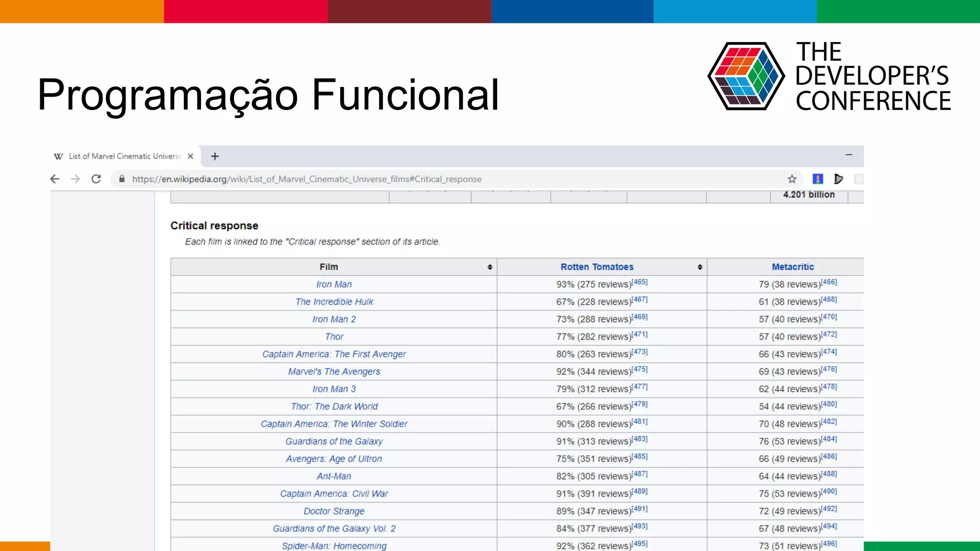The width and height of the screenshot is (980, 551).
Task: Click the browser back arrow
Action: coord(55,179)
